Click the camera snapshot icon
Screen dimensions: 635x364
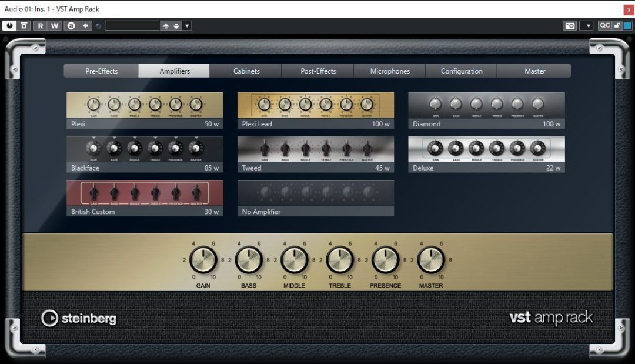(x=570, y=26)
